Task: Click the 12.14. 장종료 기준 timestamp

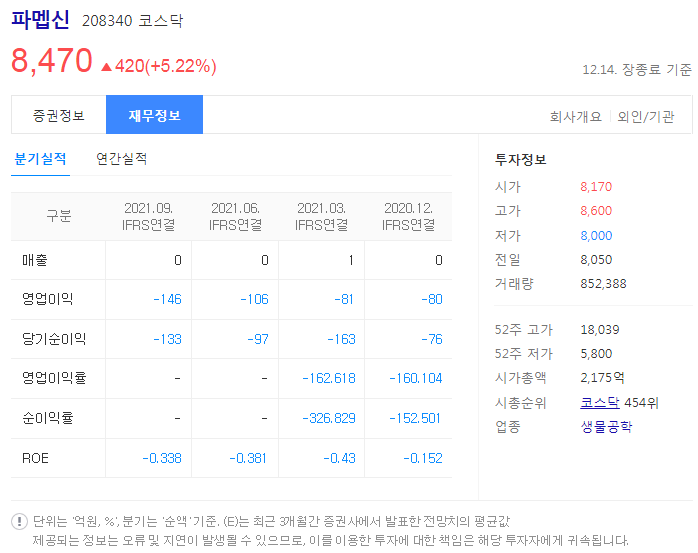Action: pos(637,69)
